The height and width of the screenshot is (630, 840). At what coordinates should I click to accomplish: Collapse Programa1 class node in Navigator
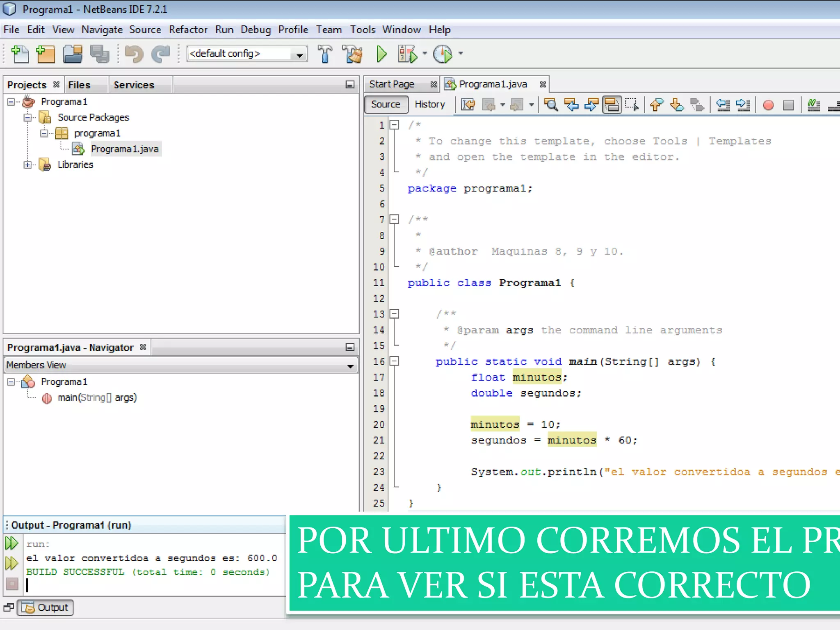tap(11, 382)
